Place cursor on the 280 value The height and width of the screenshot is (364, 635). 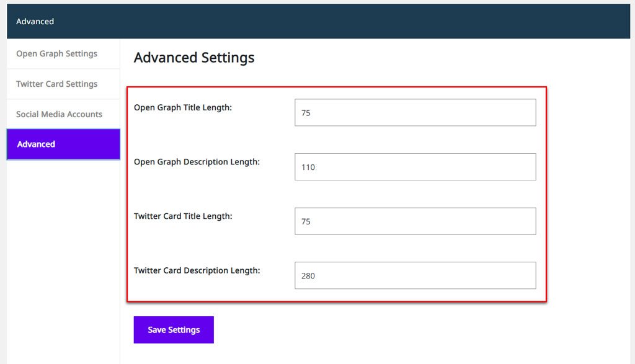(x=308, y=276)
